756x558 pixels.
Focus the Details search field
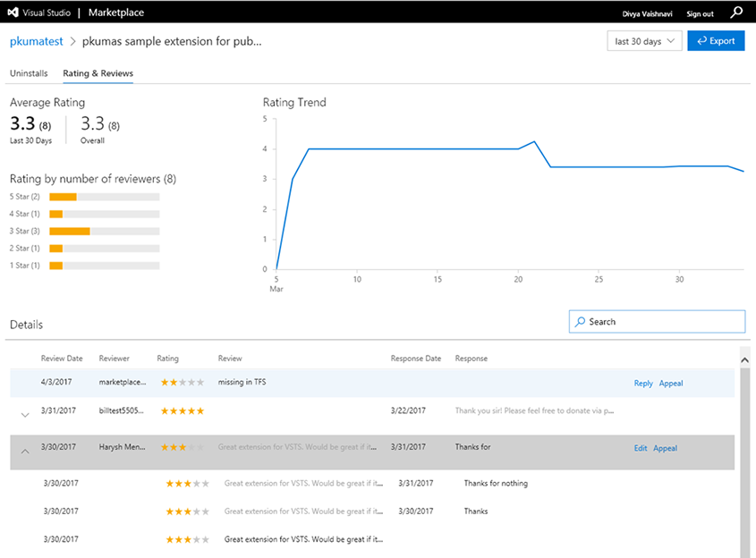point(658,321)
